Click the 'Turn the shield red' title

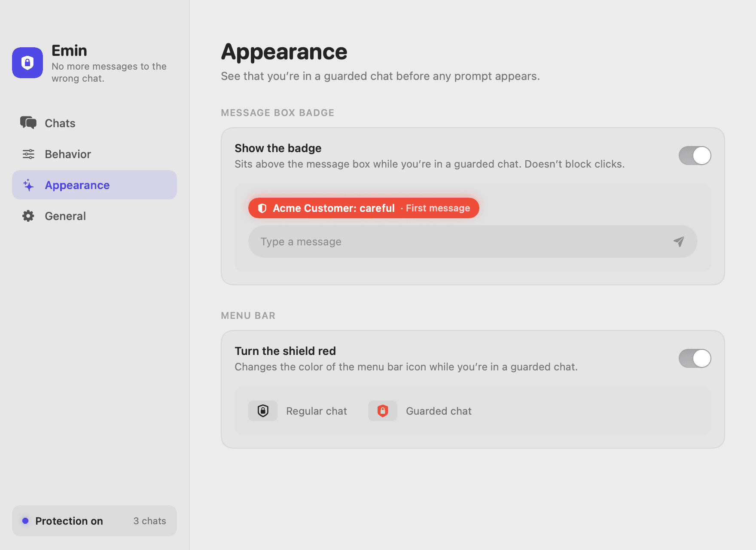point(285,351)
